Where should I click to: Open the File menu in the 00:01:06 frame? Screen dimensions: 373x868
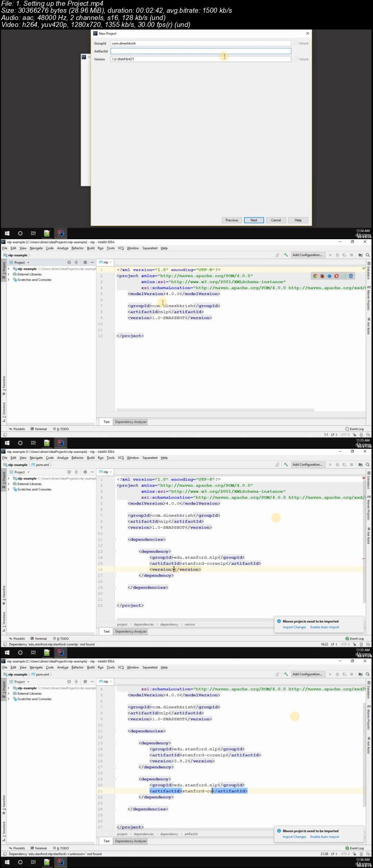(x=5, y=248)
